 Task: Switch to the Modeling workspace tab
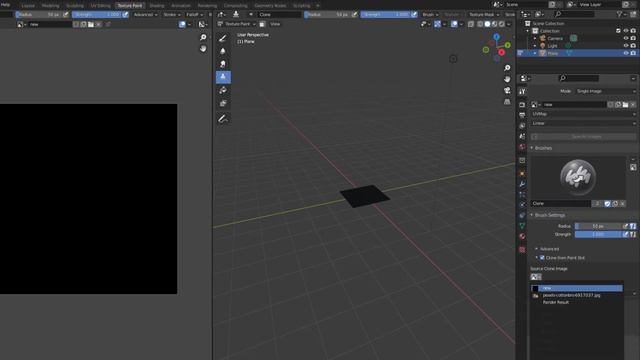click(51, 6)
